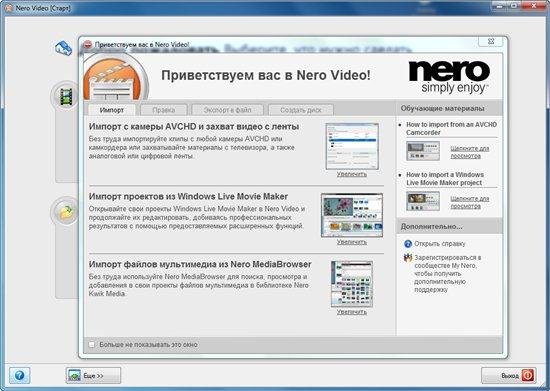This screenshot has width=550, height=391.
Task: Click the Выход button
Action: [x=509, y=376]
